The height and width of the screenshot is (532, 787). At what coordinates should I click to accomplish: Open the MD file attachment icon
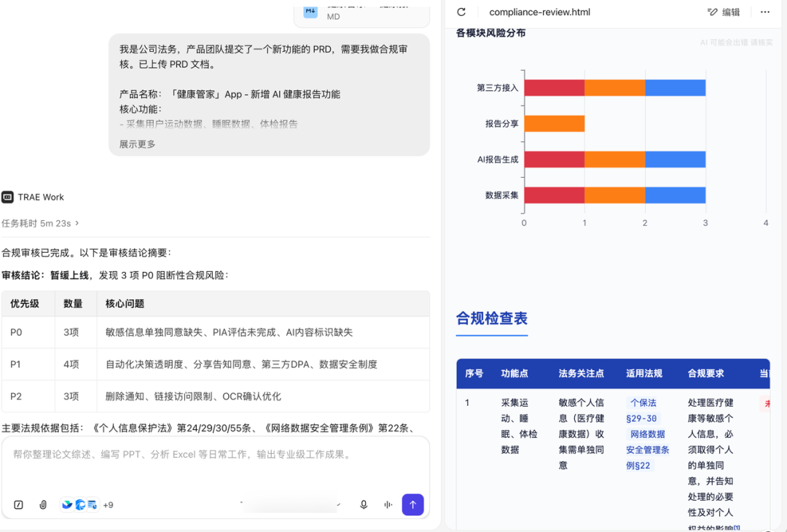point(310,12)
